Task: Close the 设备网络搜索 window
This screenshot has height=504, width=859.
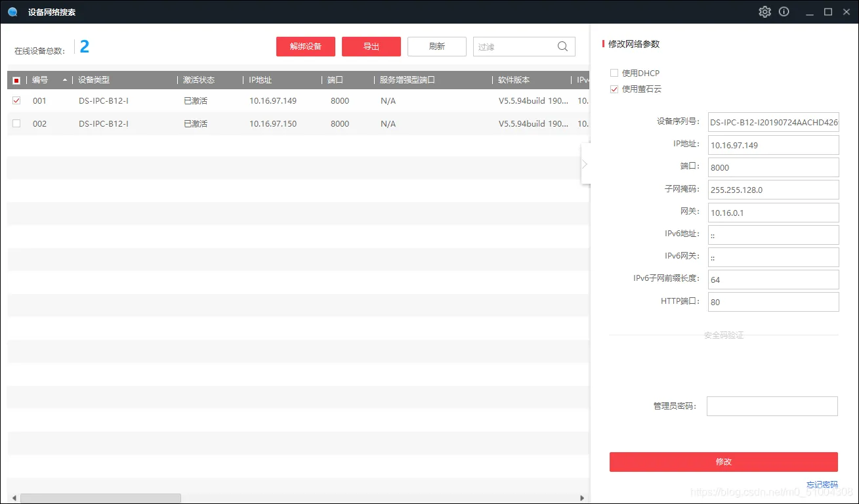Action: coord(845,12)
